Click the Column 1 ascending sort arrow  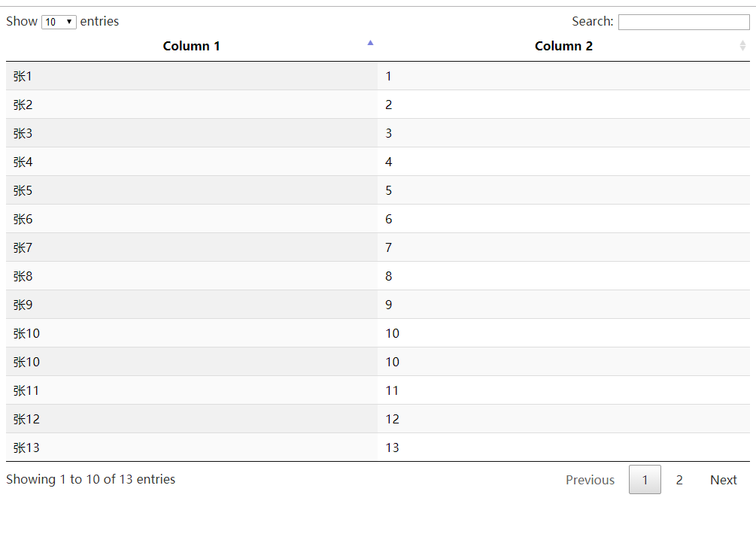(x=370, y=44)
